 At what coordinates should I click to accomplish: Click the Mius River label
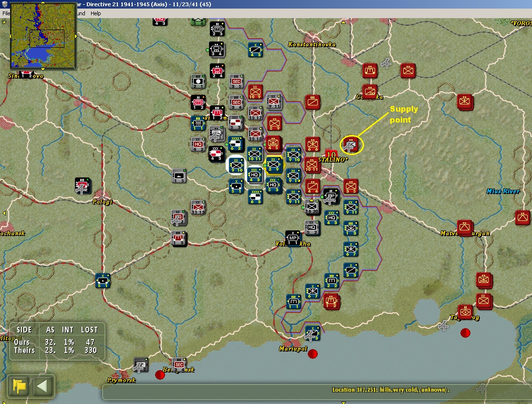(x=503, y=191)
